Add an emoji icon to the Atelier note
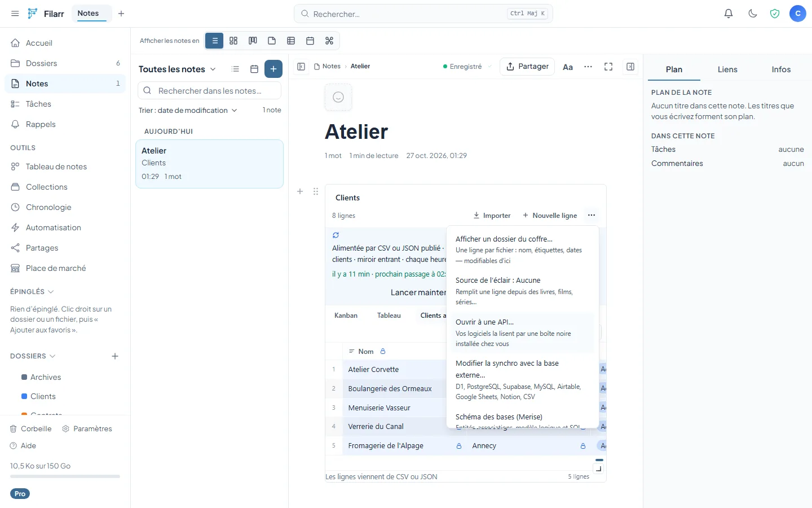Screen dimensions: 812x508 click(x=338, y=97)
